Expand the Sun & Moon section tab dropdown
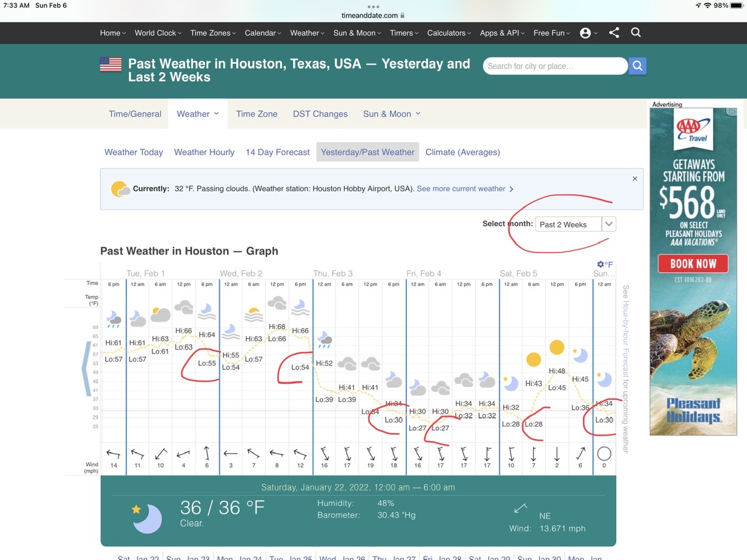This screenshot has height=560, width=747. pyautogui.click(x=392, y=114)
